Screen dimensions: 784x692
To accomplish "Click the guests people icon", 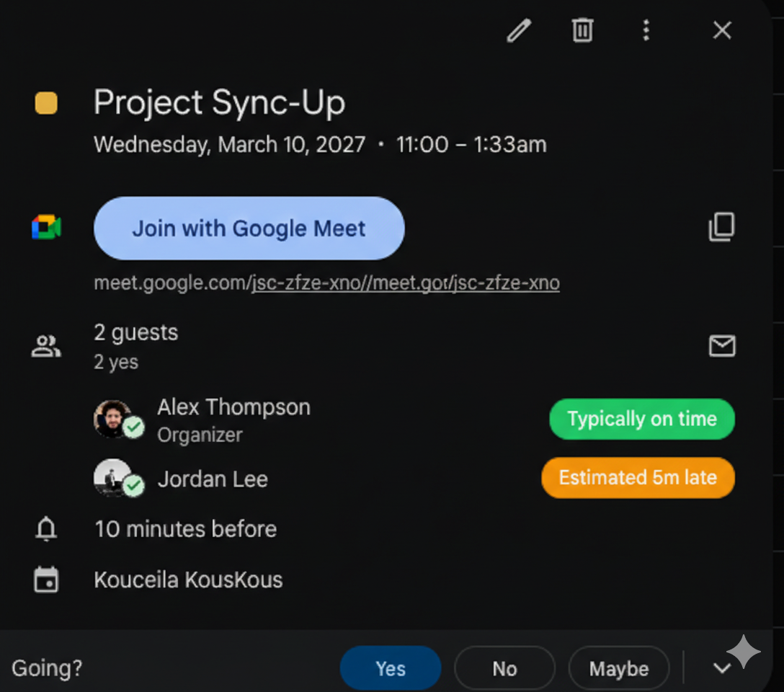I will click(x=46, y=347).
